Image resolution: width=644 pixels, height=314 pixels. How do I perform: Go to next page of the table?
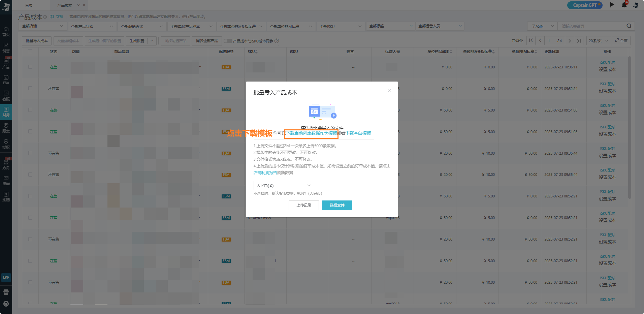click(x=570, y=40)
